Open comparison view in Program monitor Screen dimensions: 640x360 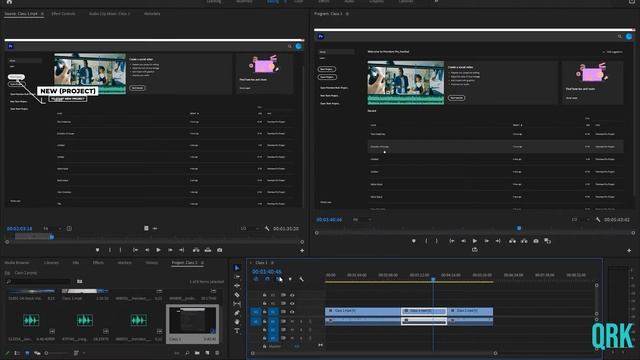pyautogui.click(x=547, y=241)
